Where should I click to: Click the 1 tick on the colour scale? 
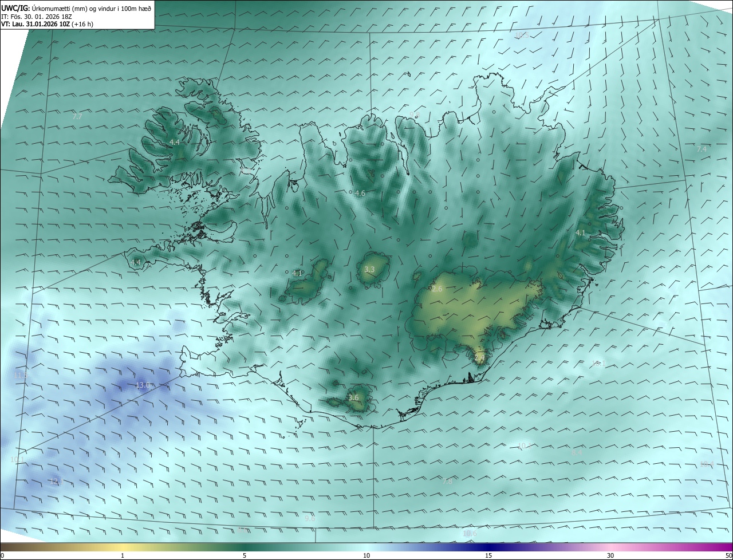(123, 555)
